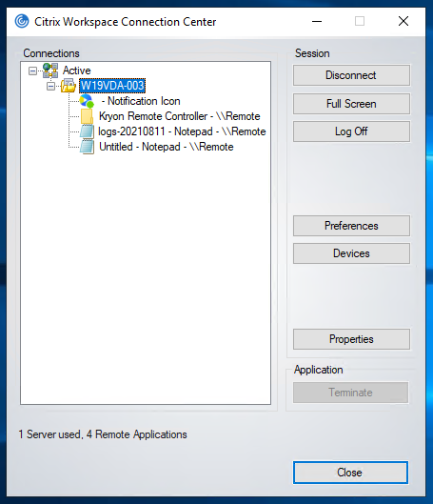Screen dimensions: 433x504
Task: Click '1 Server used, 4 Remote Applications' status text
Action: (103, 434)
